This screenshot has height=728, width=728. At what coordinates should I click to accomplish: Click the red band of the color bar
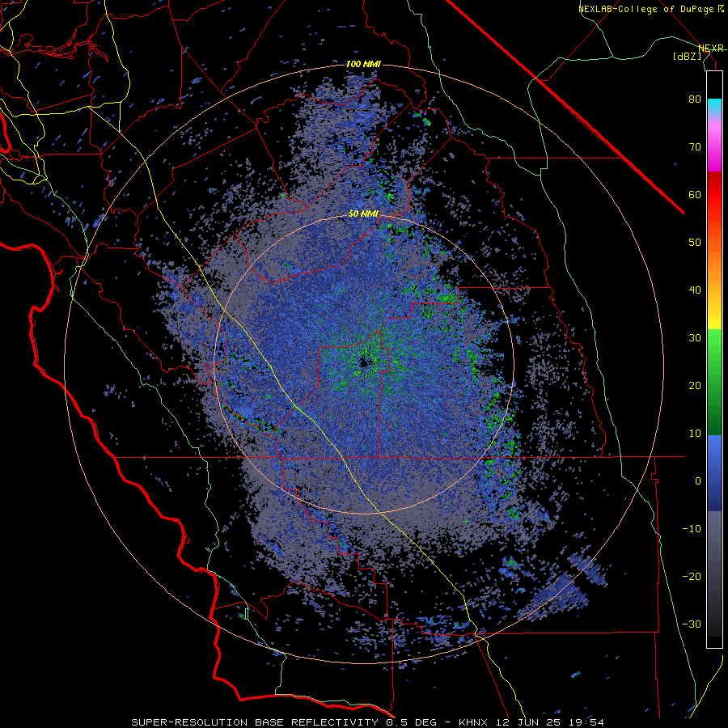(714, 195)
